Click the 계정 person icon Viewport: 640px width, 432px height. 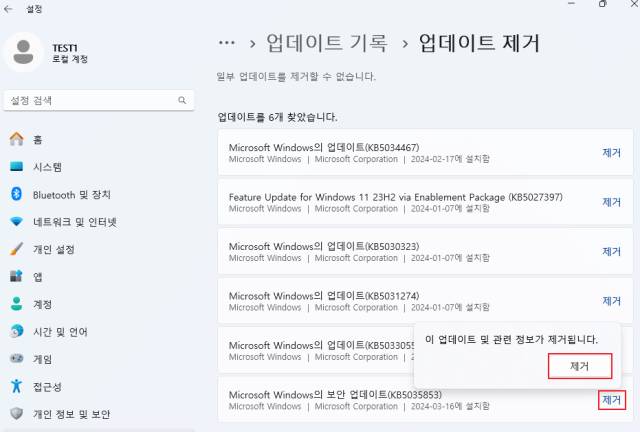tap(16, 304)
